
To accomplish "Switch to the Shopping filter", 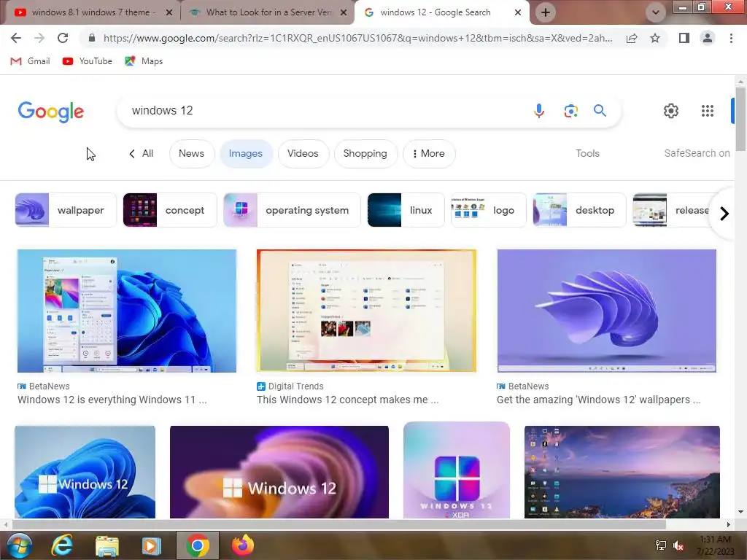I will tap(365, 153).
